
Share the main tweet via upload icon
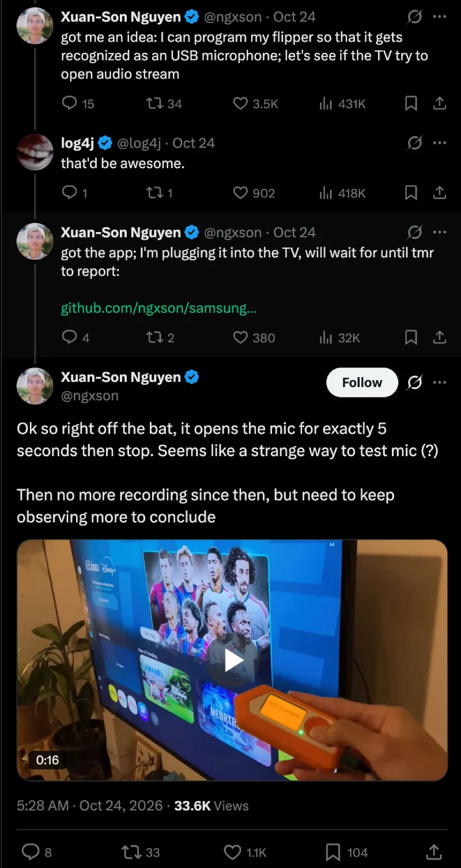(434, 852)
